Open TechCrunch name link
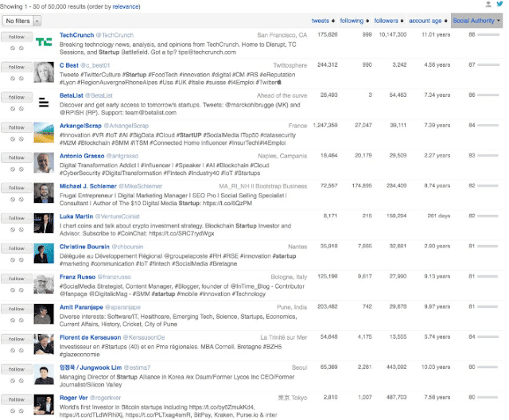509x420 pixels. click(x=76, y=35)
